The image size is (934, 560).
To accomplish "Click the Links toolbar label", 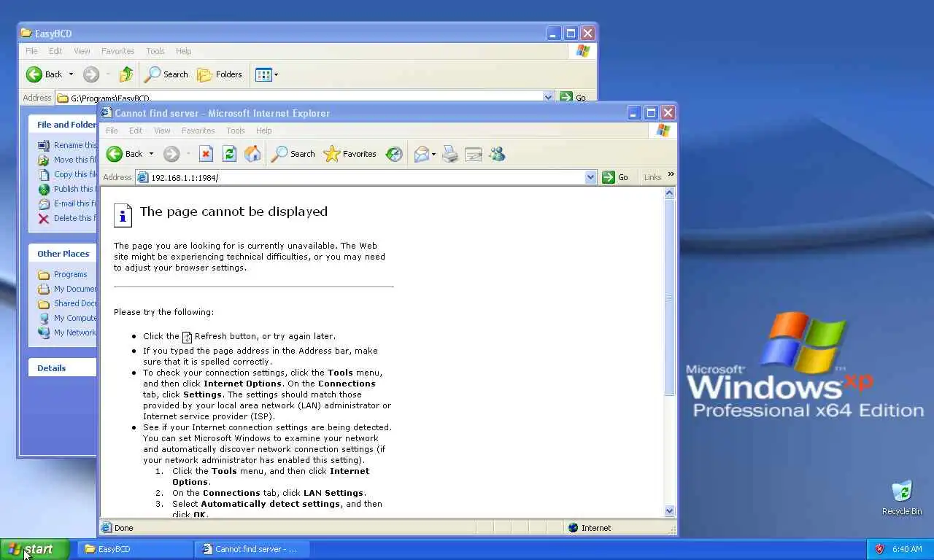I will click(x=652, y=177).
